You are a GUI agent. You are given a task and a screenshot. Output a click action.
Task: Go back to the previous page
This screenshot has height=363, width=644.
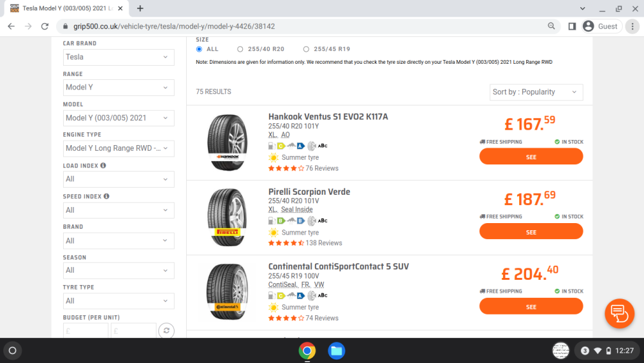pyautogui.click(x=11, y=26)
